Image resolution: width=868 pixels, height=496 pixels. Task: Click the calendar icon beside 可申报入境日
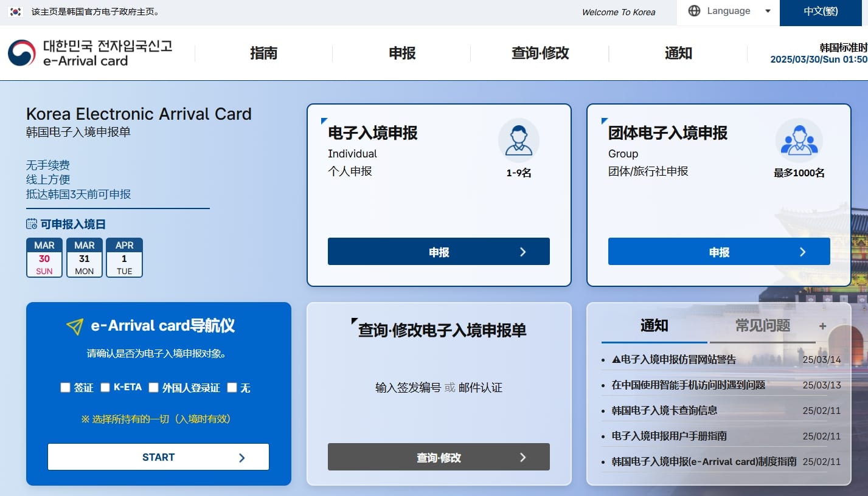coord(32,224)
